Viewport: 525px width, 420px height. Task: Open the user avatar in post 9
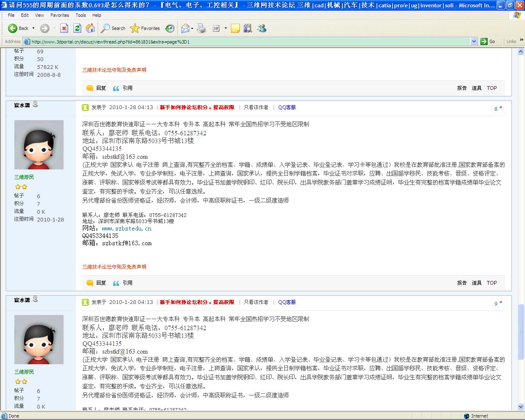pyautogui.click(x=39, y=340)
